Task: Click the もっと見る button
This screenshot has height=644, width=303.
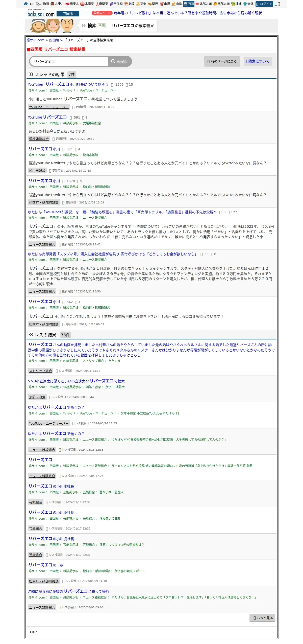Action: tap(263, 618)
